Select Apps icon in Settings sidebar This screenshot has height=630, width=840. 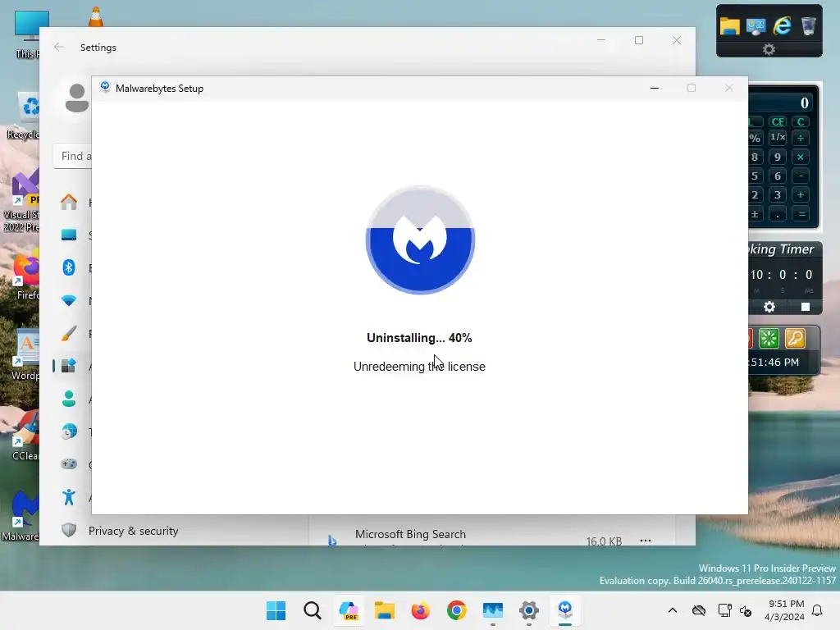[x=69, y=366]
